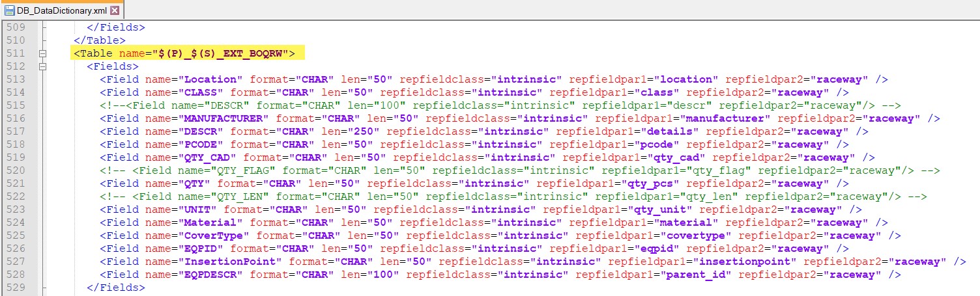Collapse the Table block at line 511

(43, 53)
